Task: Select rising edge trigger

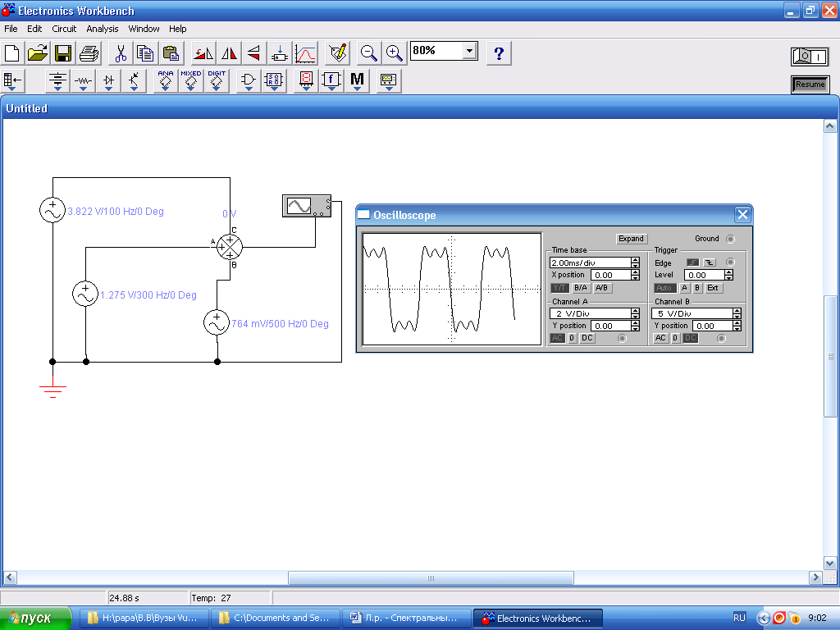Action: pos(692,262)
